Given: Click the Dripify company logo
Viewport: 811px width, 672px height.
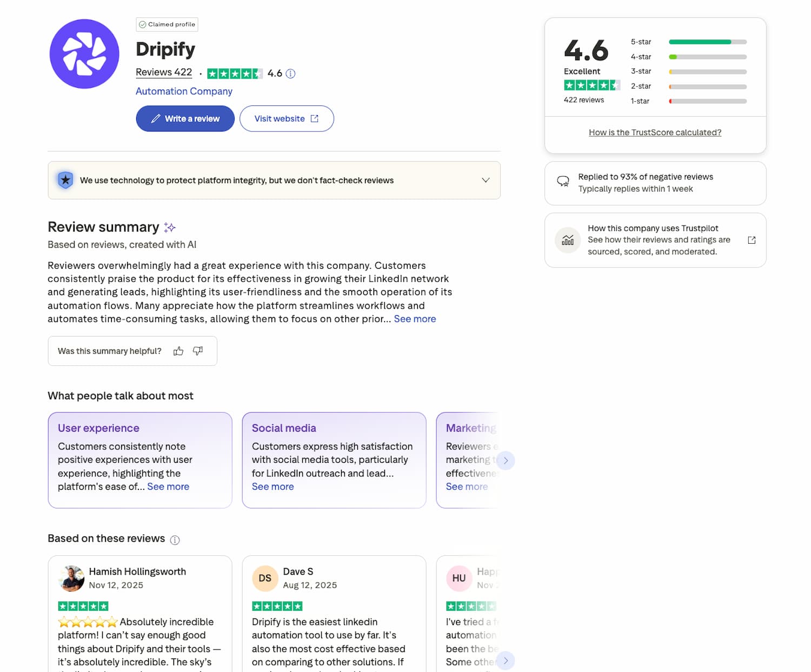Looking at the screenshot, I should tap(84, 54).
